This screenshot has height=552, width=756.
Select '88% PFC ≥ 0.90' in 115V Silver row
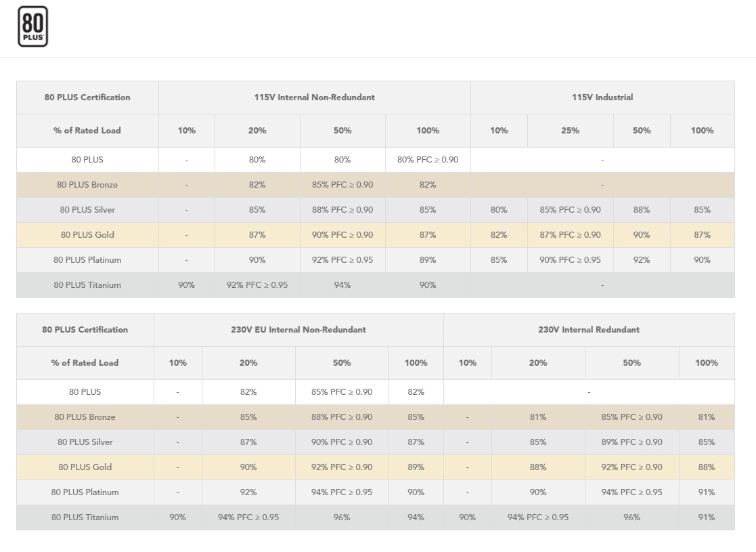click(342, 210)
